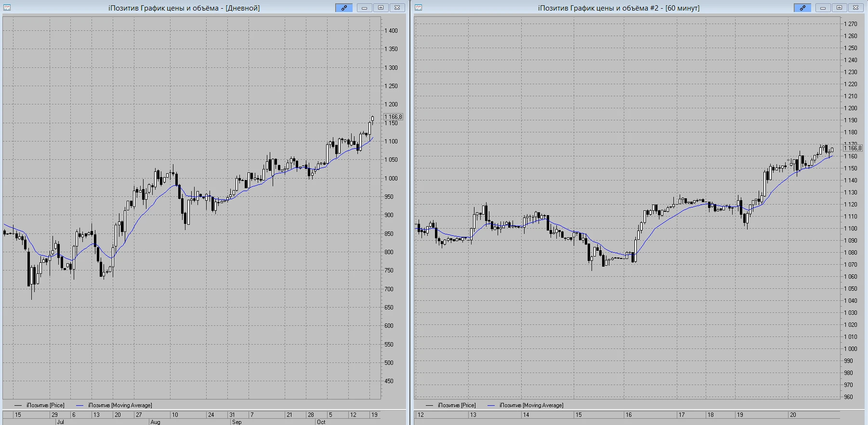Close the 60 минут chart window
868x425 pixels.
(x=855, y=8)
